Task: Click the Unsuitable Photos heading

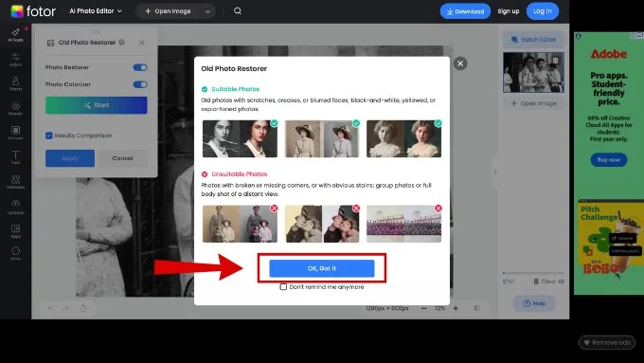Action: [239, 173]
